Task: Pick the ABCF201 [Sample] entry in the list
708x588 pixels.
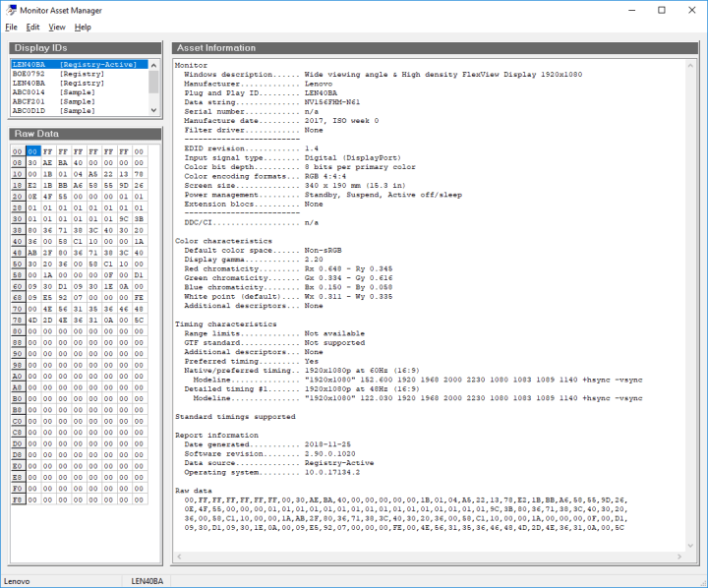Action: click(54, 102)
